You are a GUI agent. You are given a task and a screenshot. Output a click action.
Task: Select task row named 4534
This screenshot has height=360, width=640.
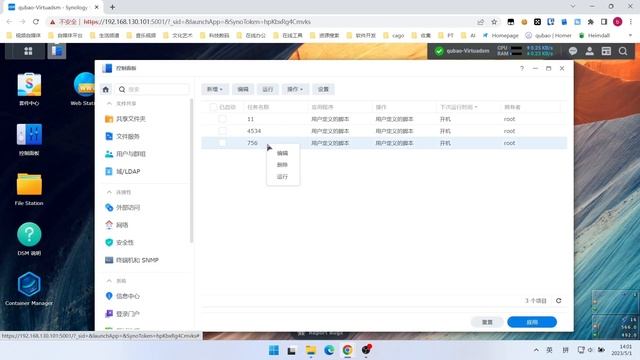tap(384, 131)
